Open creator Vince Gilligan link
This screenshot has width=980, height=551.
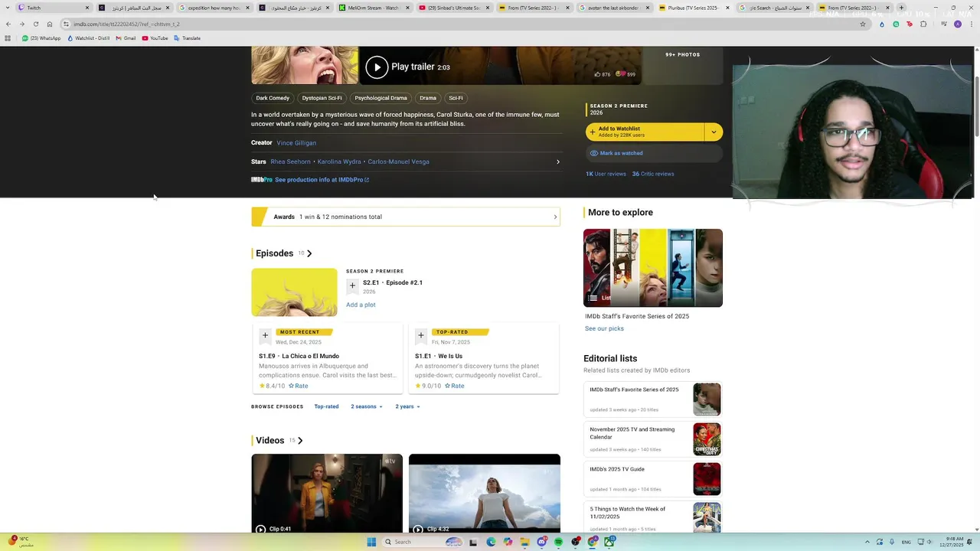coord(296,143)
